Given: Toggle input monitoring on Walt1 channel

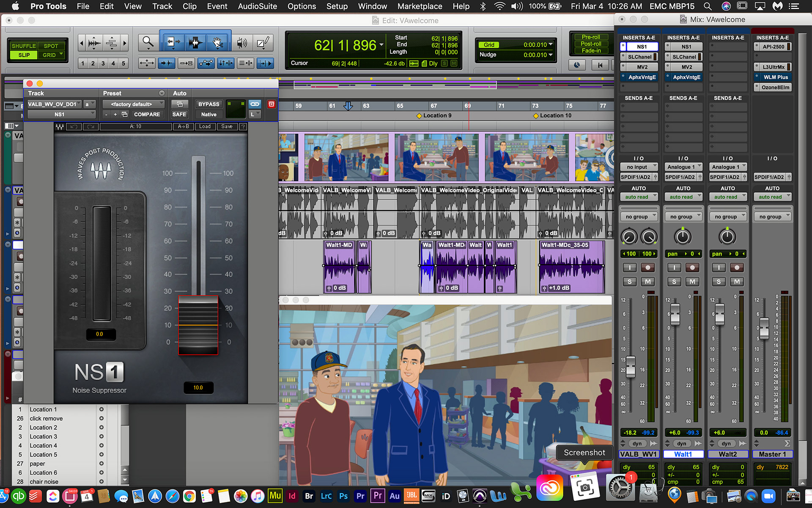Looking at the screenshot, I should click(674, 268).
